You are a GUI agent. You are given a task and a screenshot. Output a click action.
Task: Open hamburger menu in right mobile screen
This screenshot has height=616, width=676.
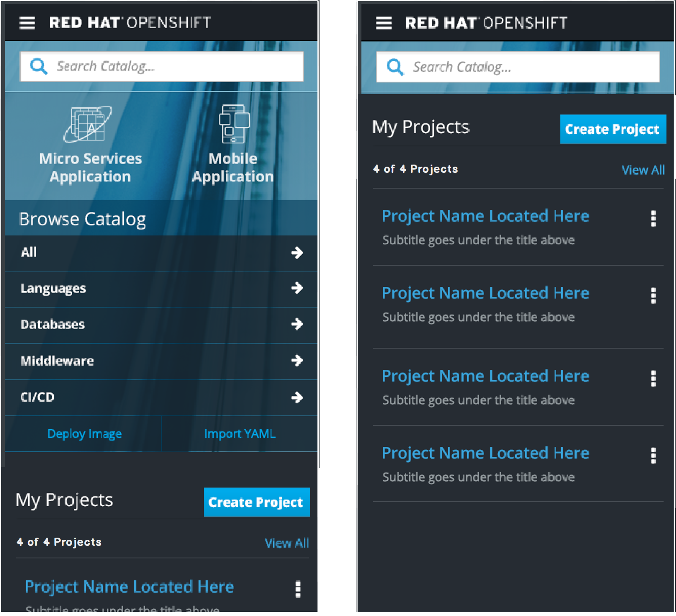click(x=384, y=23)
